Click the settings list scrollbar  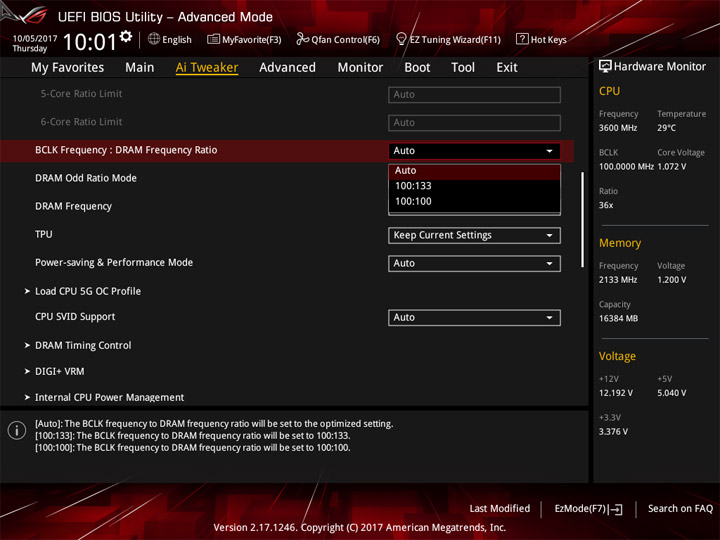coord(582,219)
